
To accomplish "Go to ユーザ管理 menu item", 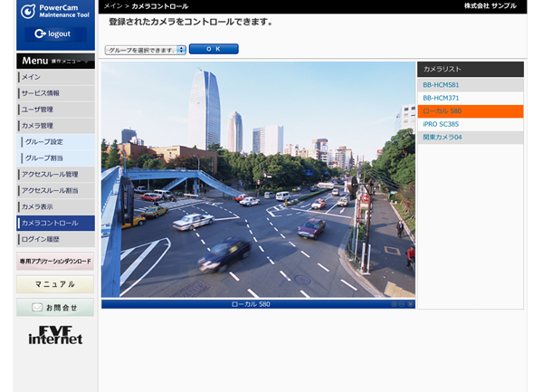I will pos(55,110).
